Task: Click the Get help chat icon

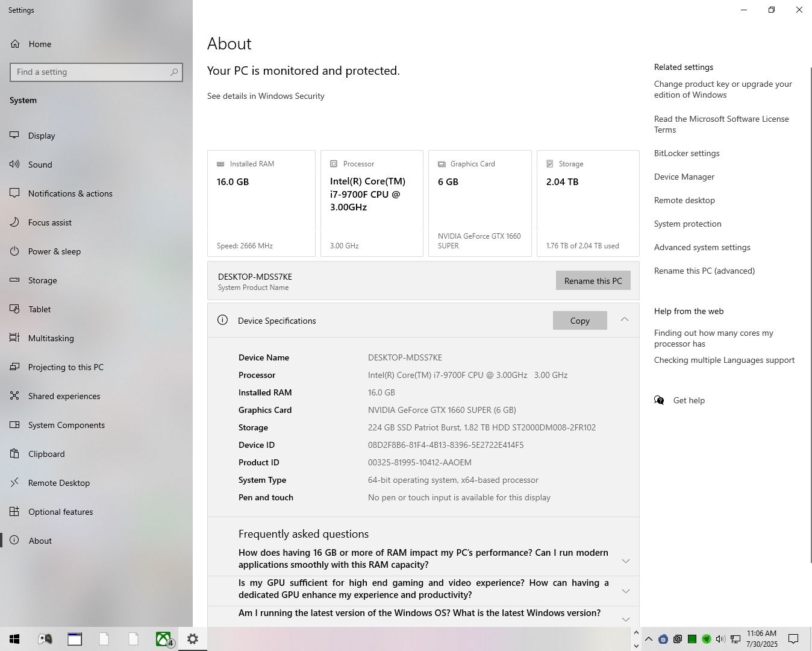Action: (659, 400)
